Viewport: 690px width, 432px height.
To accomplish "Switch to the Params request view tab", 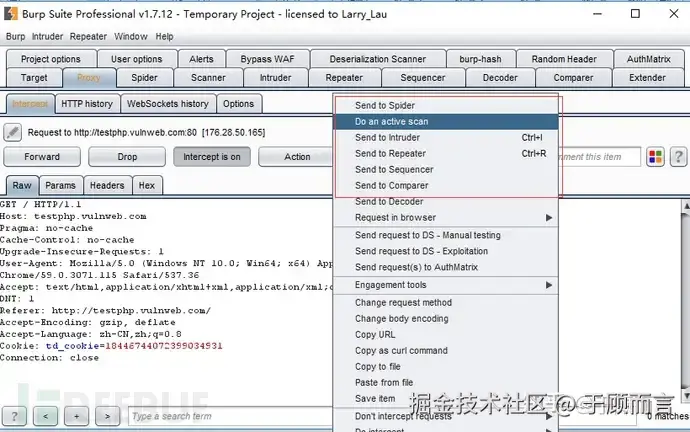I will pyautogui.click(x=60, y=185).
